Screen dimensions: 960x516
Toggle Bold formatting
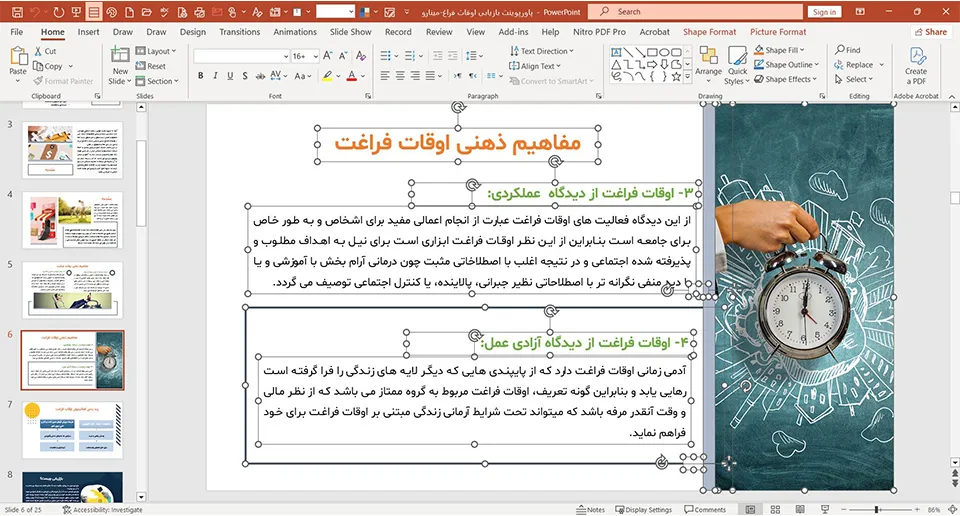click(200, 76)
